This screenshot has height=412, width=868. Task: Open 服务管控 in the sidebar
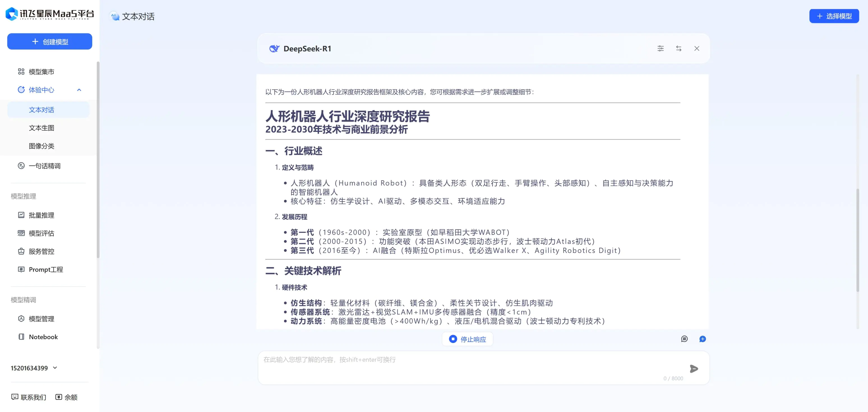point(41,251)
